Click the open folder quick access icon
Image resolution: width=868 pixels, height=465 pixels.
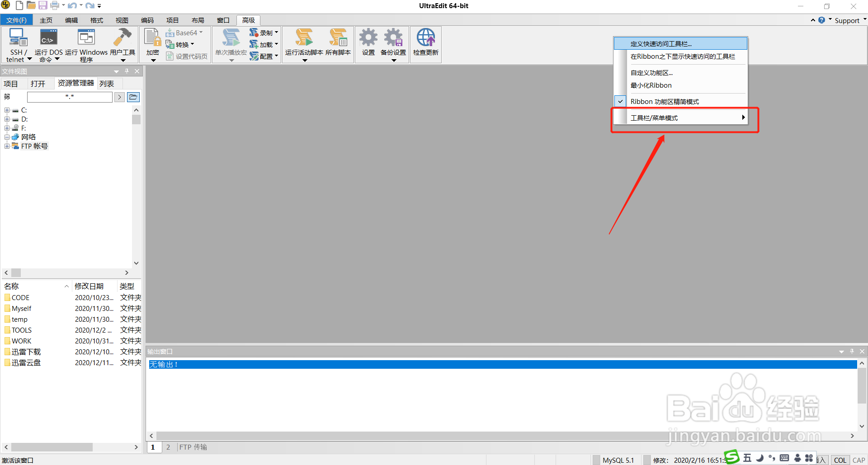31,5
